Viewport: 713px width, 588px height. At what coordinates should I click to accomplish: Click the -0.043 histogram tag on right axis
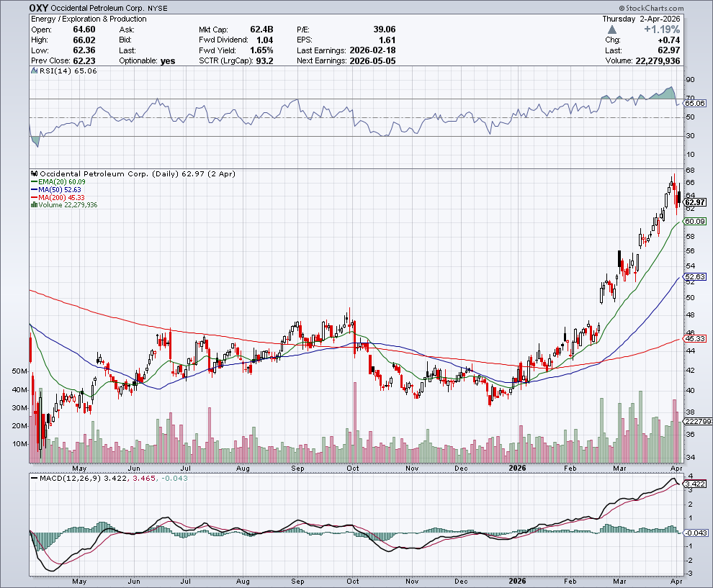click(x=696, y=533)
